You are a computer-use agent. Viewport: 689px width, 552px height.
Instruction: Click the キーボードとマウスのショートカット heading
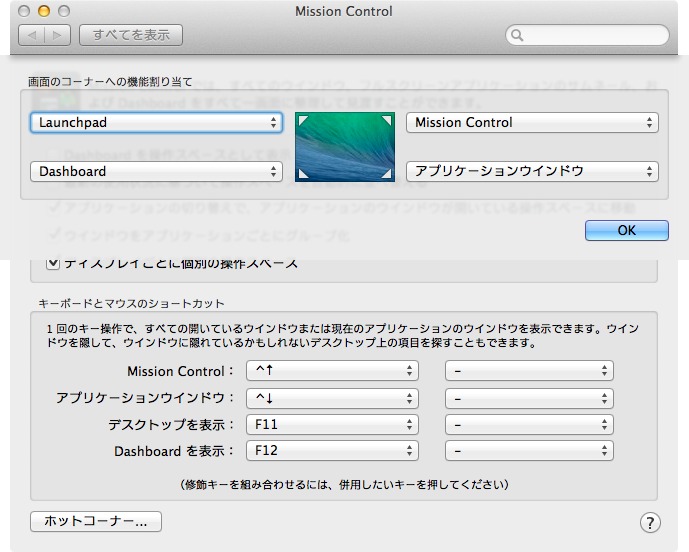(x=131, y=304)
